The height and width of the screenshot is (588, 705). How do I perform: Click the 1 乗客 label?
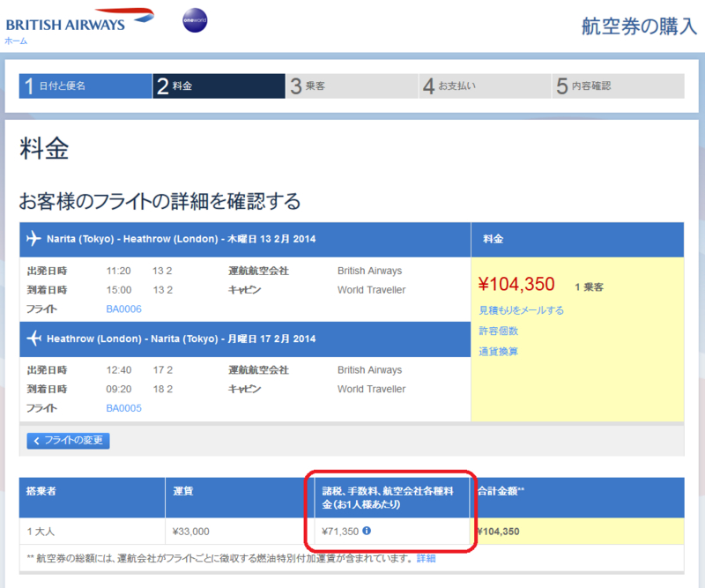[589, 287]
